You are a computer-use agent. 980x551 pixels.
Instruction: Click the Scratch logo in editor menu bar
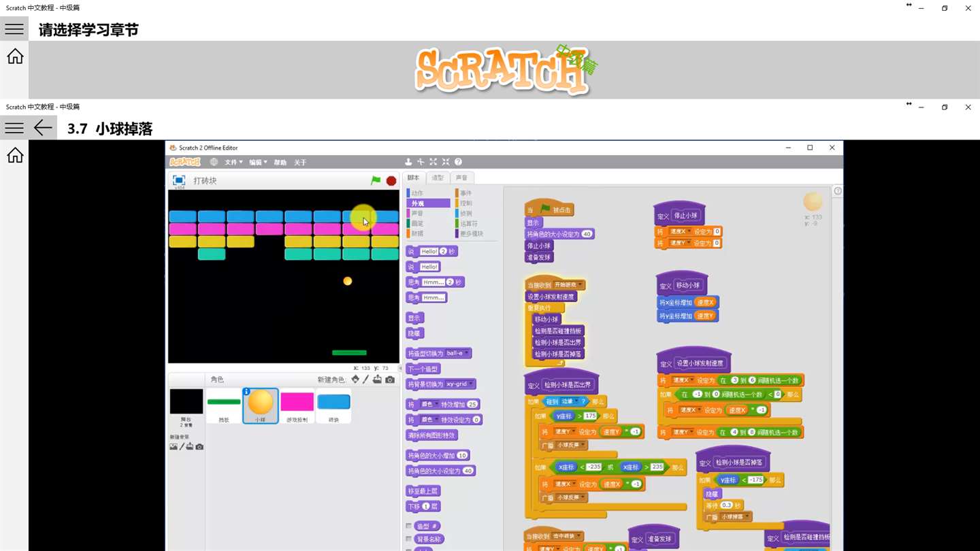185,162
